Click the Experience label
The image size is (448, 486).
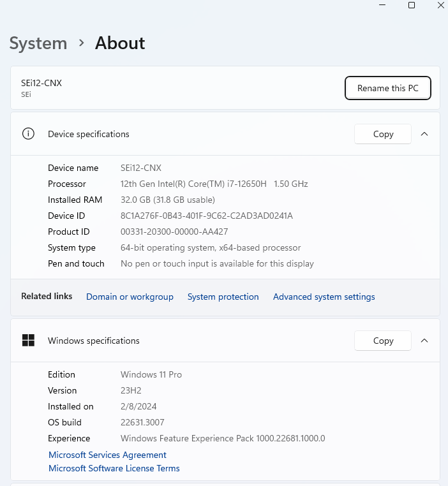pyautogui.click(x=69, y=438)
